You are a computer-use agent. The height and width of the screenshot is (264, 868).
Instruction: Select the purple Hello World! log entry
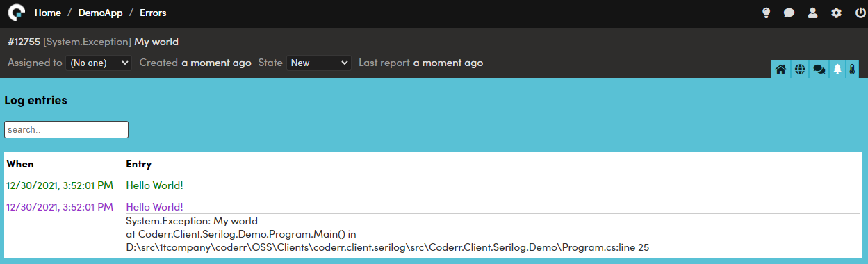(x=154, y=206)
